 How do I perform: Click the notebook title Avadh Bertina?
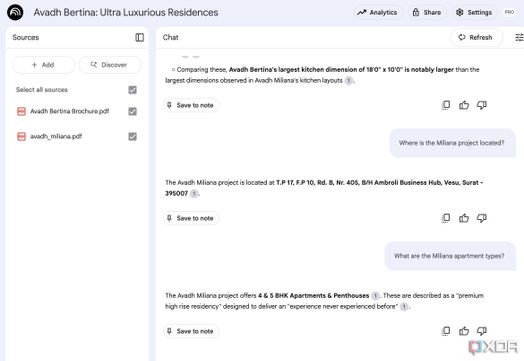click(x=126, y=12)
